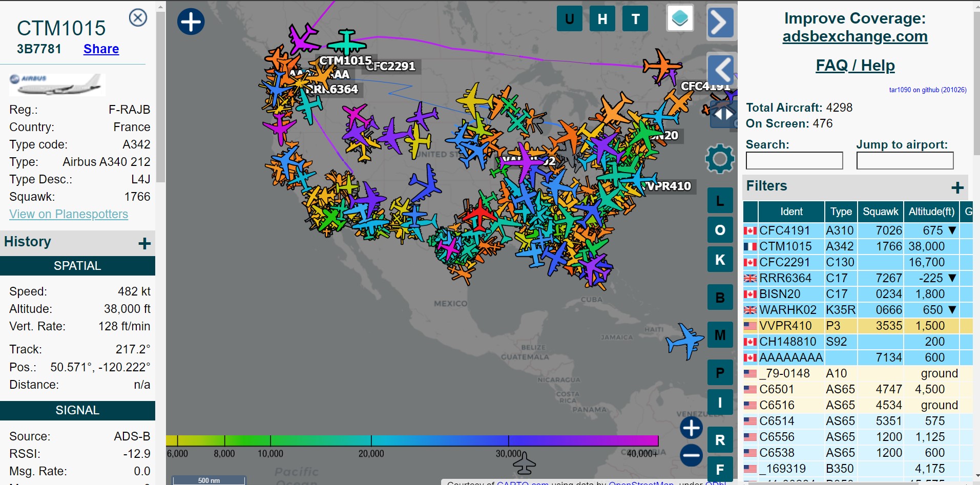Click the outlined aircraft icon below altitude legend

point(524,463)
